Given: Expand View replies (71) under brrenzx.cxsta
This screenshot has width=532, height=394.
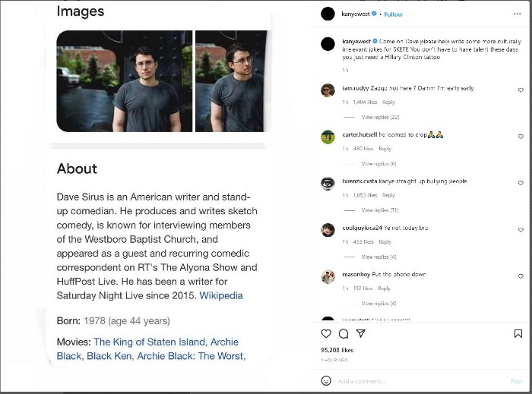Looking at the screenshot, I should tap(379, 210).
